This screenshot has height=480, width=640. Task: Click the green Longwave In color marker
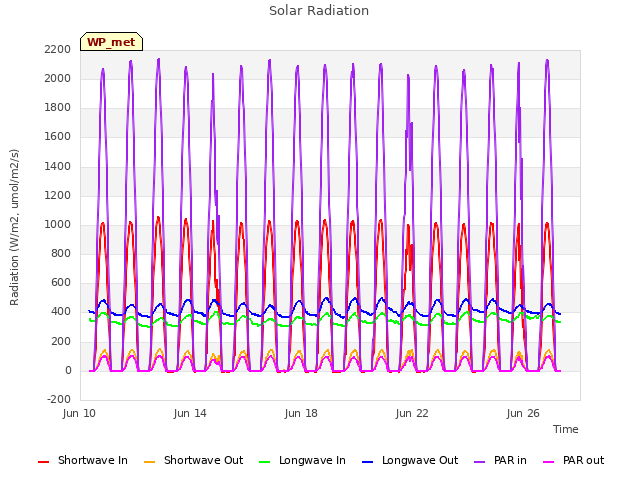[x=264, y=462]
